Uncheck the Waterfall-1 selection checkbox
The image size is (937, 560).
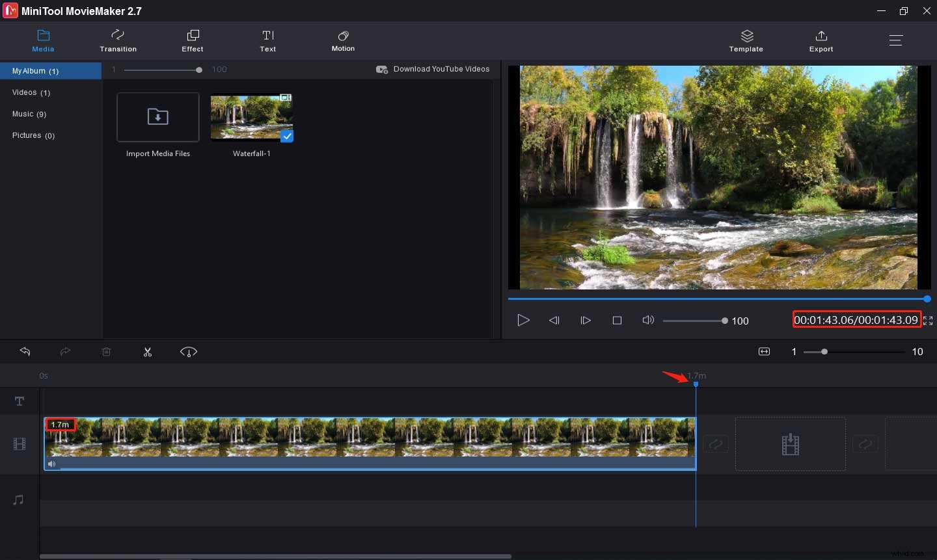tap(287, 136)
